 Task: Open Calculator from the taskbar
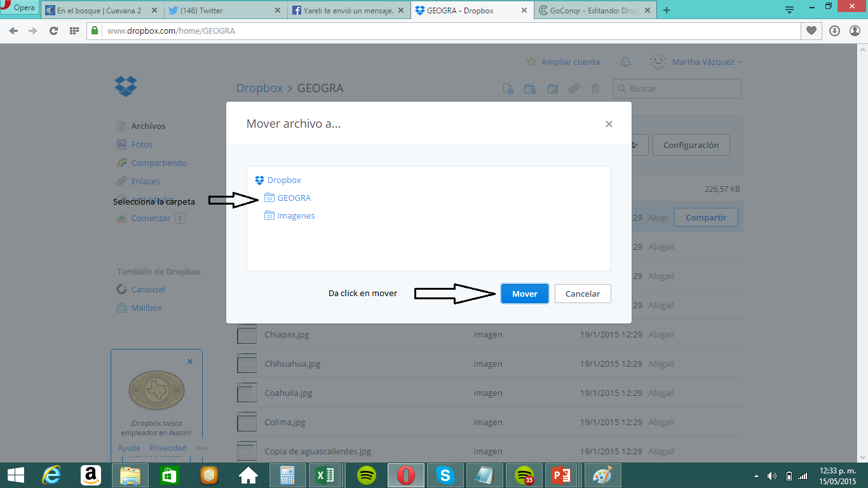[288, 475]
